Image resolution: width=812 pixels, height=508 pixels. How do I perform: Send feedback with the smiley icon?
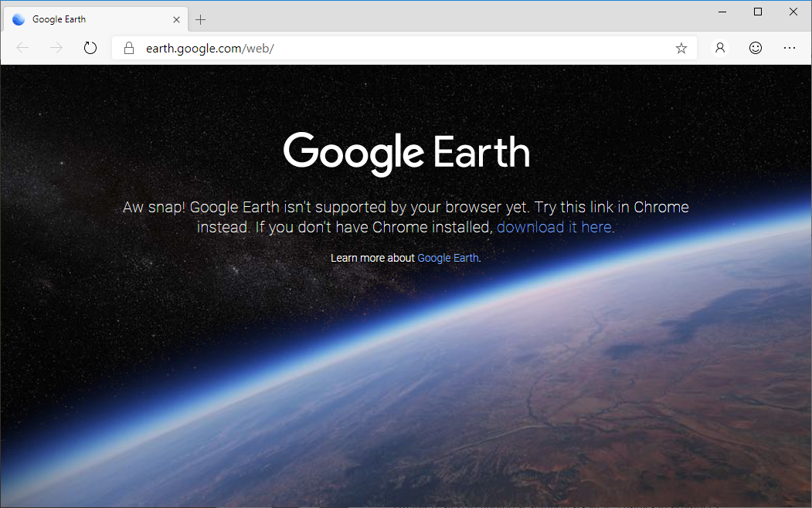pos(756,48)
